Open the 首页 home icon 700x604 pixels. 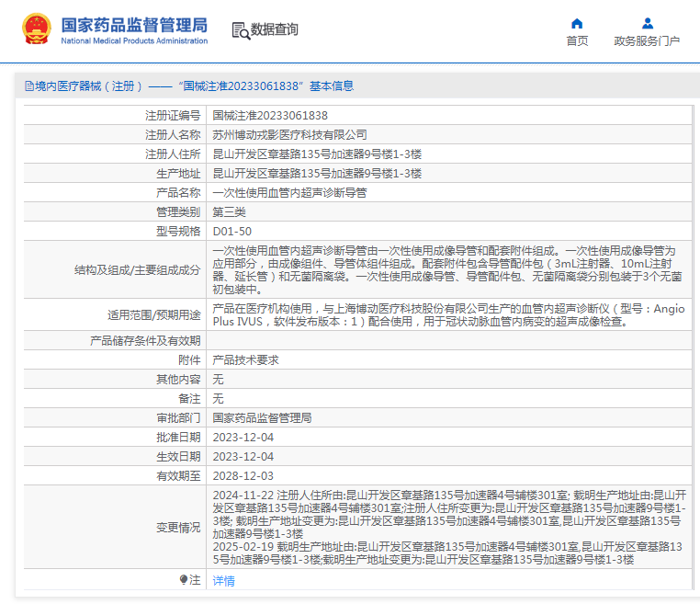click(x=577, y=23)
